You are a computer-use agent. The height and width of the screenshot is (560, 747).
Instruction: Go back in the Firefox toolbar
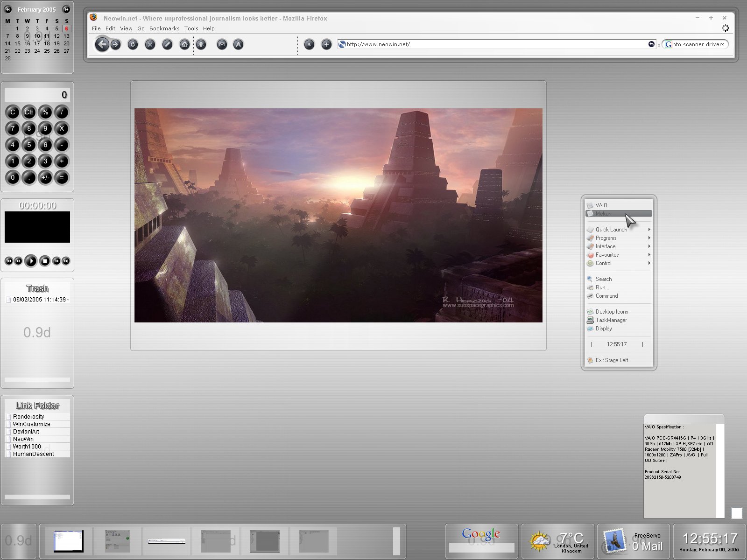[102, 44]
